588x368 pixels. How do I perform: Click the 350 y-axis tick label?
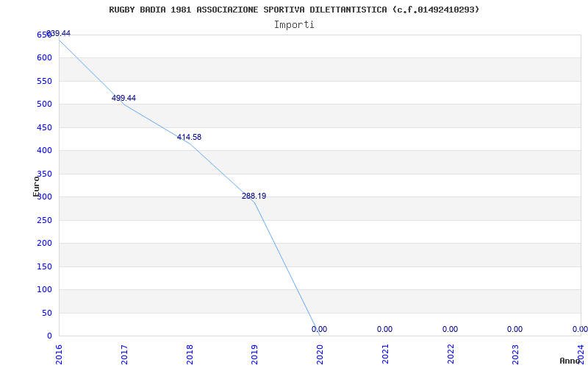point(44,174)
